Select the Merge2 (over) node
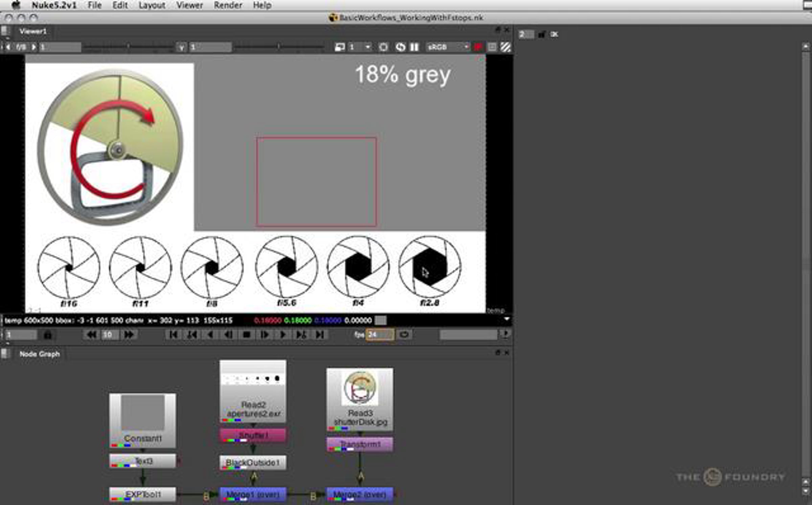This screenshot has width=812, height=505. pyautogui.click(x=360, y=495)
